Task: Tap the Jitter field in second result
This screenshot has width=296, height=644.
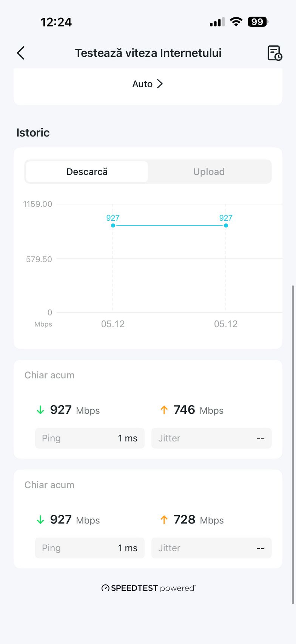Action: pyautogui.click(x=211, y=548)
